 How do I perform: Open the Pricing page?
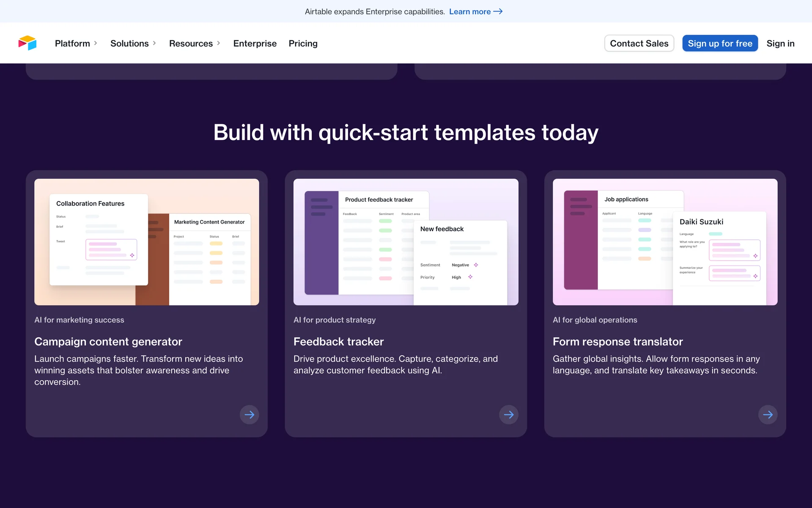coord(303,43)
